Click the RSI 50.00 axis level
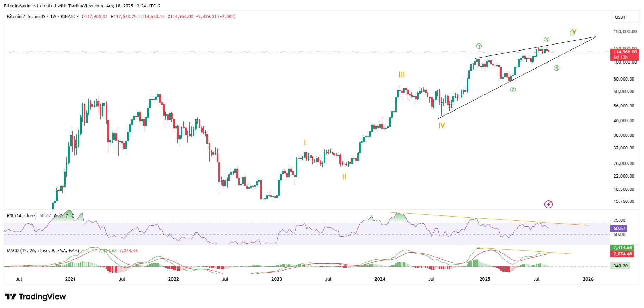The width and height of the screenshot is (644, 308). [619, 235]
